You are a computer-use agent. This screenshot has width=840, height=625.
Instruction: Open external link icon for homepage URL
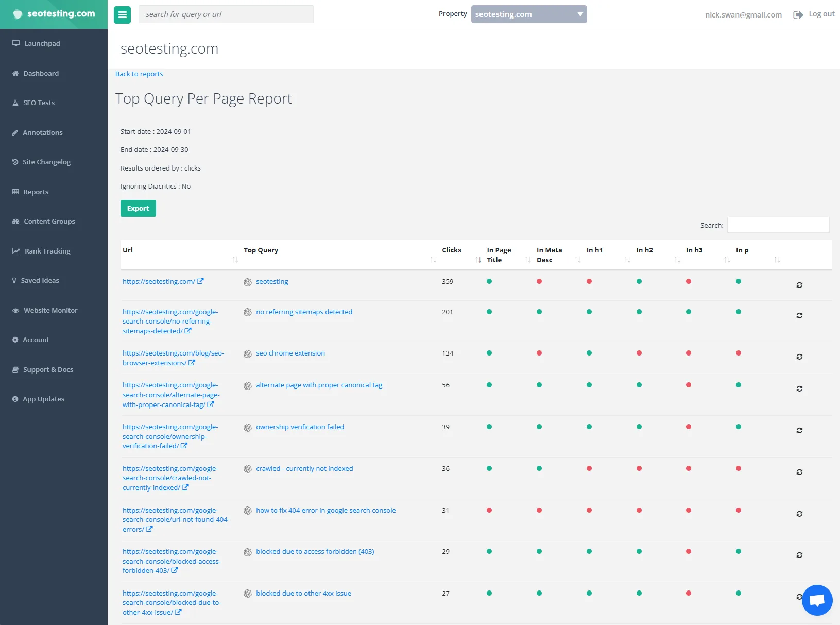point(200,281)
